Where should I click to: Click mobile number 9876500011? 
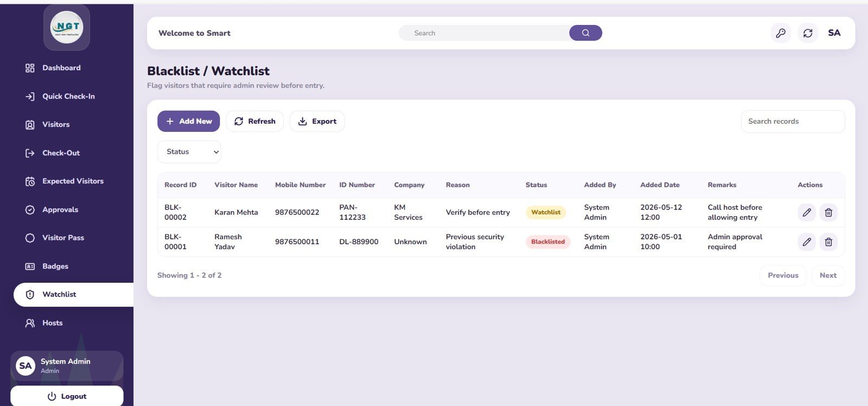coord(297,242)
